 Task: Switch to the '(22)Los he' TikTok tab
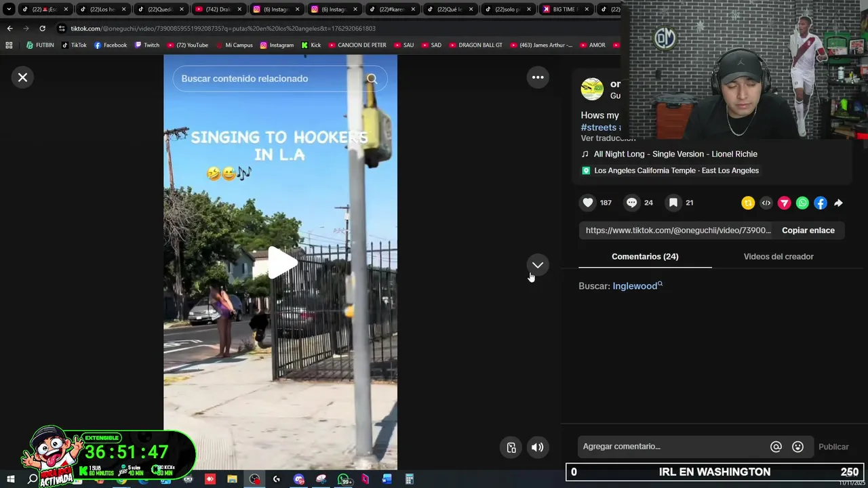tap(102, 9)
